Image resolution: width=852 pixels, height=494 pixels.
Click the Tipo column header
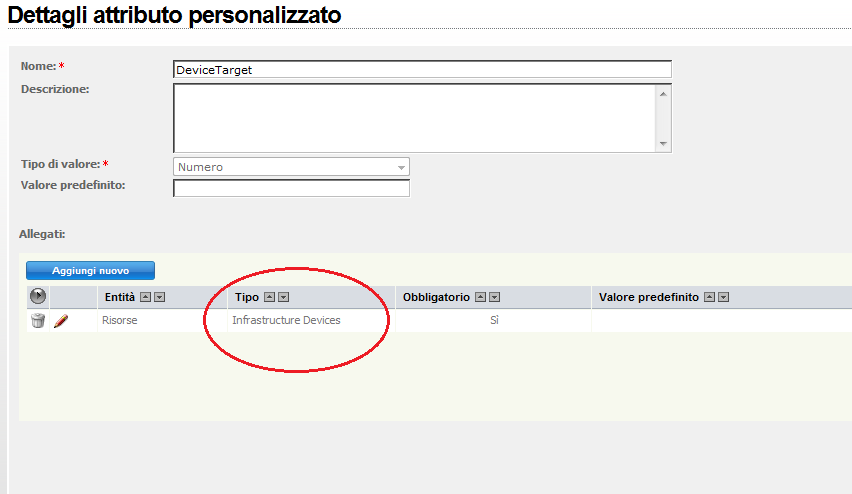coord(247,297)
